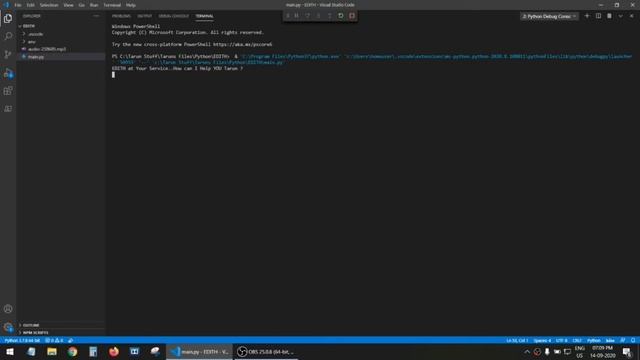Open the Run and Debug view
Screen dimensions: 640x360
[8, 73]
